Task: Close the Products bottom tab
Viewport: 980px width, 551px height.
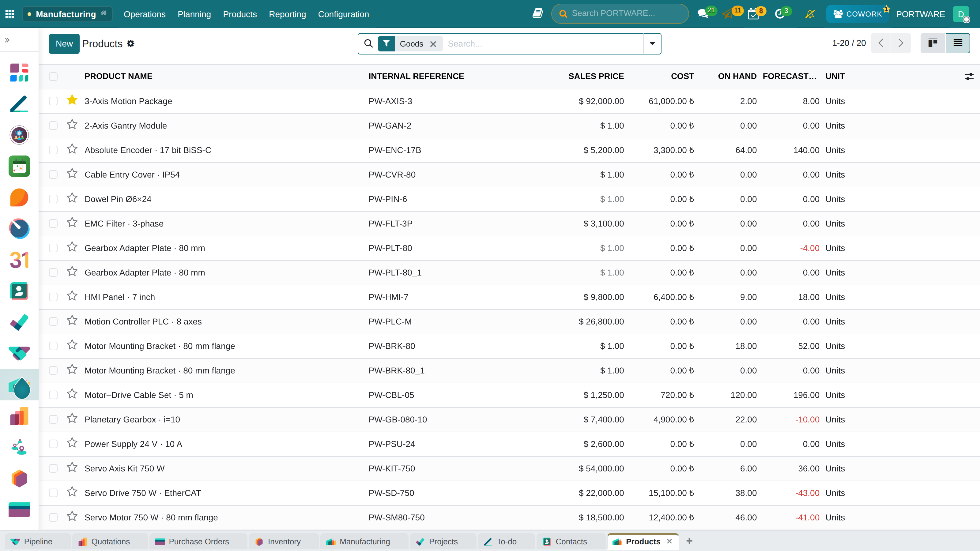Action: click(x=669, y=541)
